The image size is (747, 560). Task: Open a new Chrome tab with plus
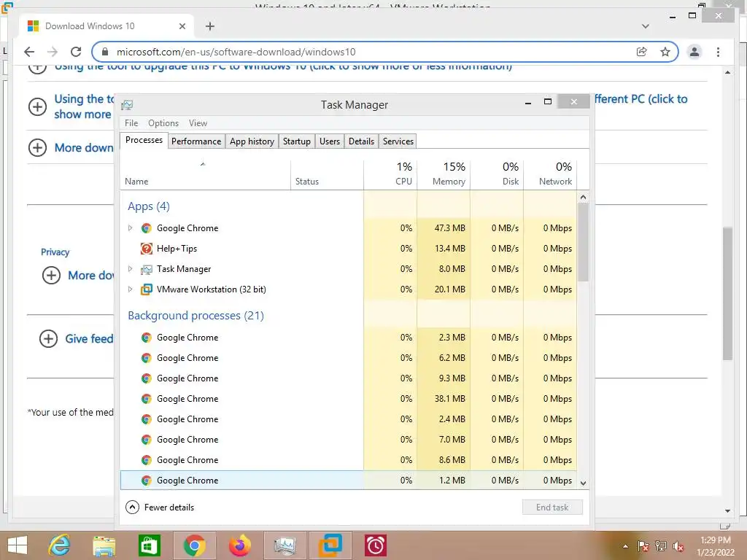coord(210,26)
